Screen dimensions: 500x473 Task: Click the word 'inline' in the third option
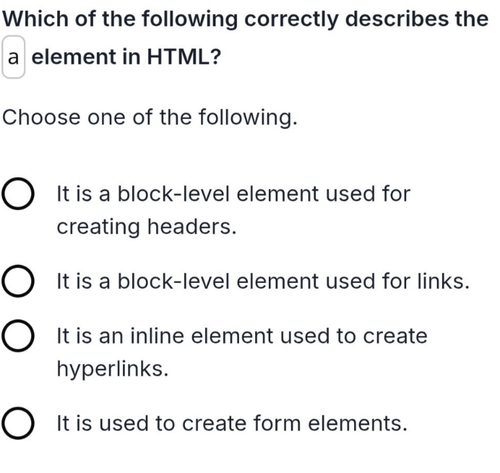tap(157, 336)
